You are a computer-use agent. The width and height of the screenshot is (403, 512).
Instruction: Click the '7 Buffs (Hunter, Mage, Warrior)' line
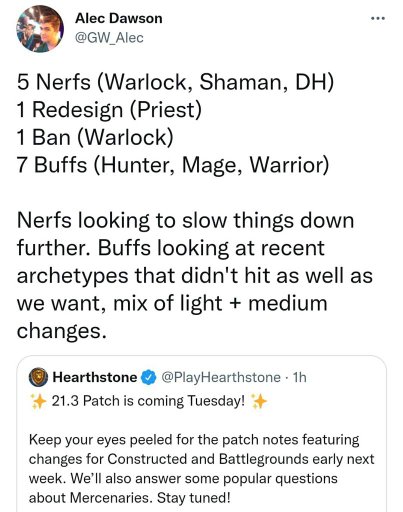coord(173,165)
